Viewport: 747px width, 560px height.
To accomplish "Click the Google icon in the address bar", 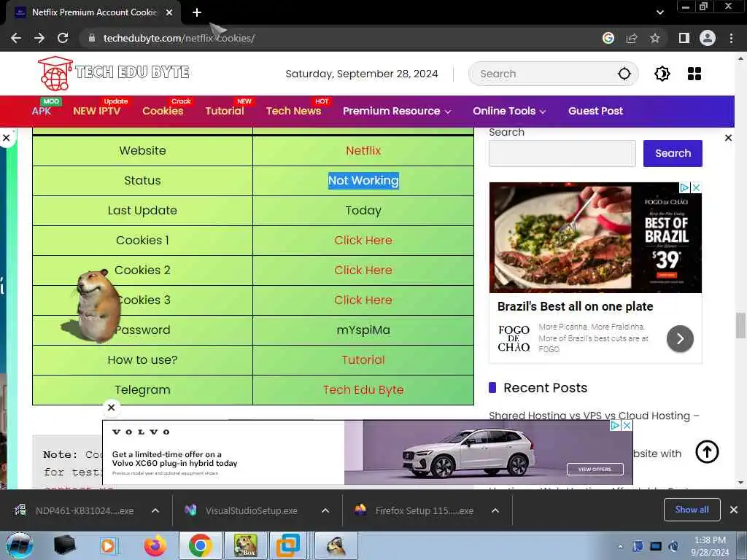I will [x=608, y=38].
